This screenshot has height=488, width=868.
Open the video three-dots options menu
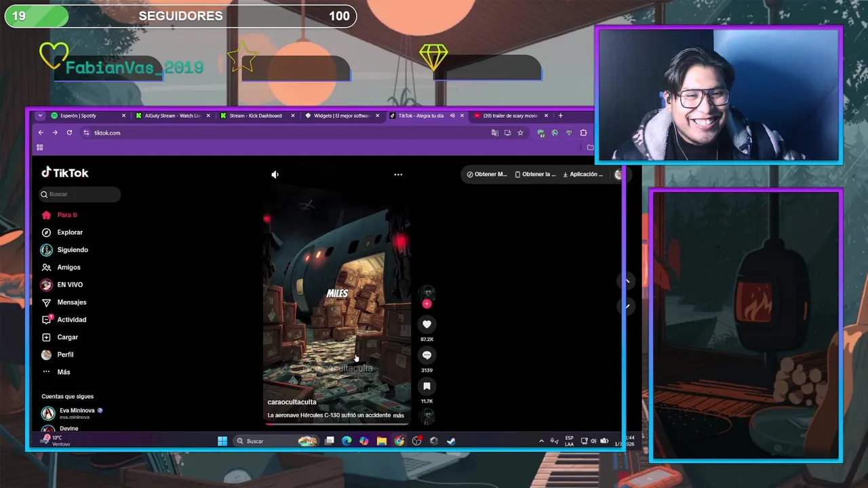(398, 174)
